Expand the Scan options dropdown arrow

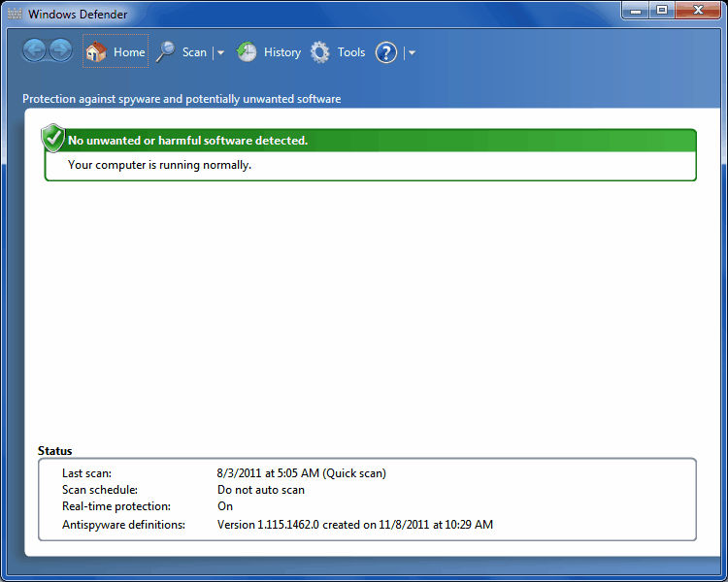click(221, 53)
